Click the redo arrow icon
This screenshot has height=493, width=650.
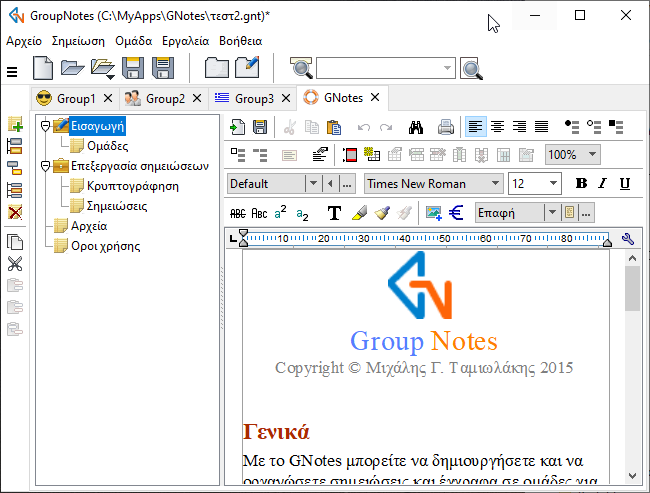[x=386, y=127]
